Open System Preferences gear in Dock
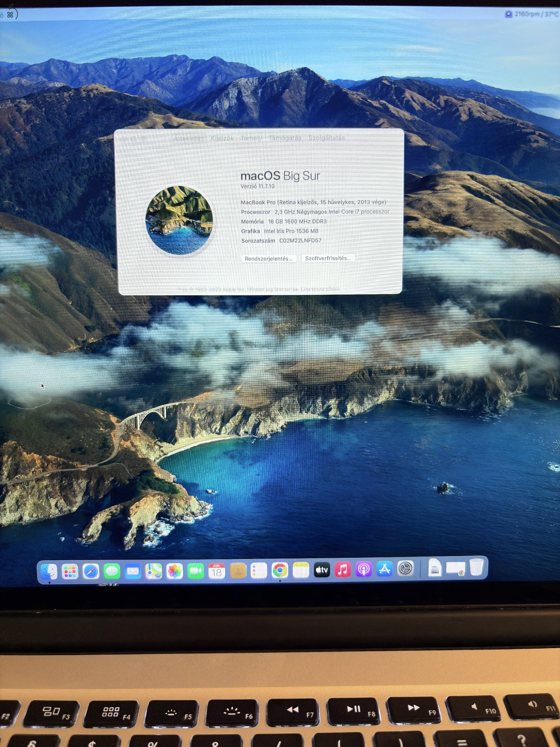The width and height of the screenshot is (560, 747). click(x=405, y=569)
